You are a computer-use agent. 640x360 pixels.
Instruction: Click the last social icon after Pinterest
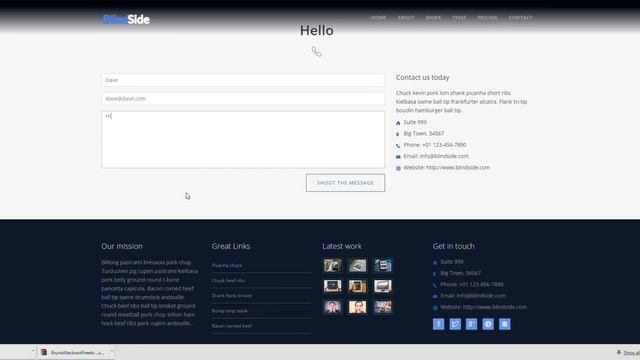[x=505, y=324]
